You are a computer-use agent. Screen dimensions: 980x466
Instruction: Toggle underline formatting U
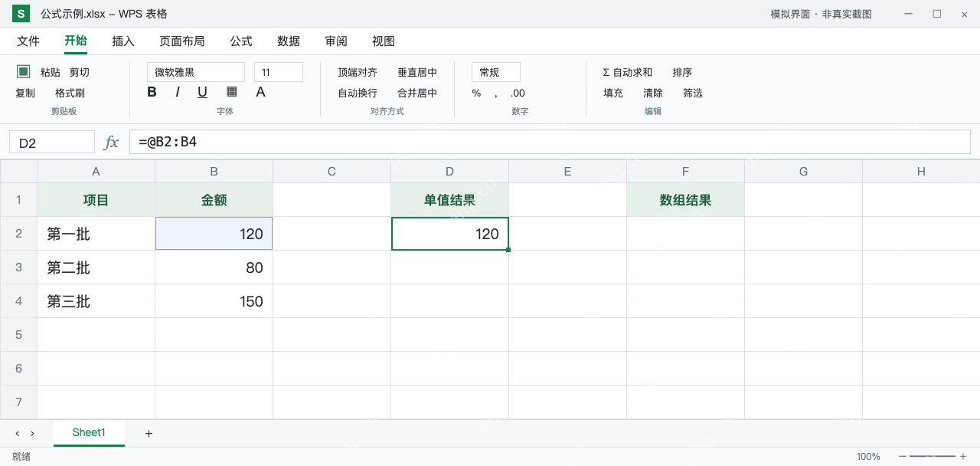click(x=202, y=92)
